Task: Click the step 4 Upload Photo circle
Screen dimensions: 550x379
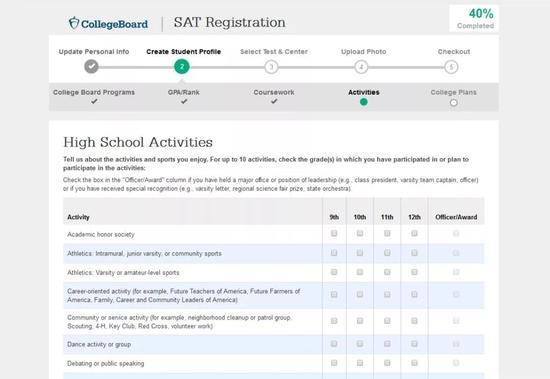Action: (361, 67)
